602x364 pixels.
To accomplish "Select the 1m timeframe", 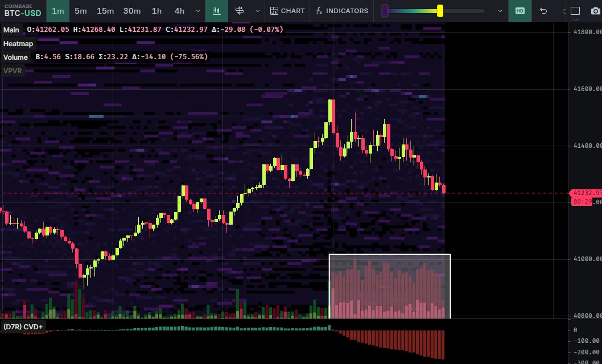I will [58, 11].
